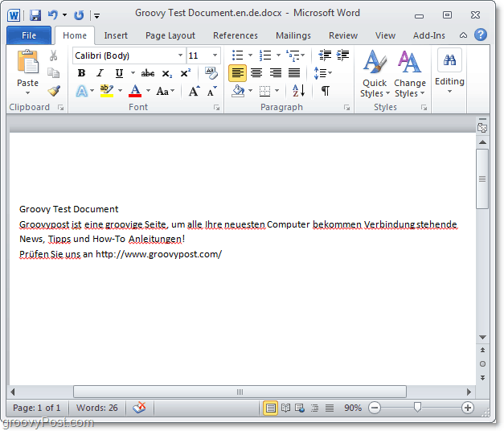
Task: Redo the last action
Action: [x=79, y=15]
